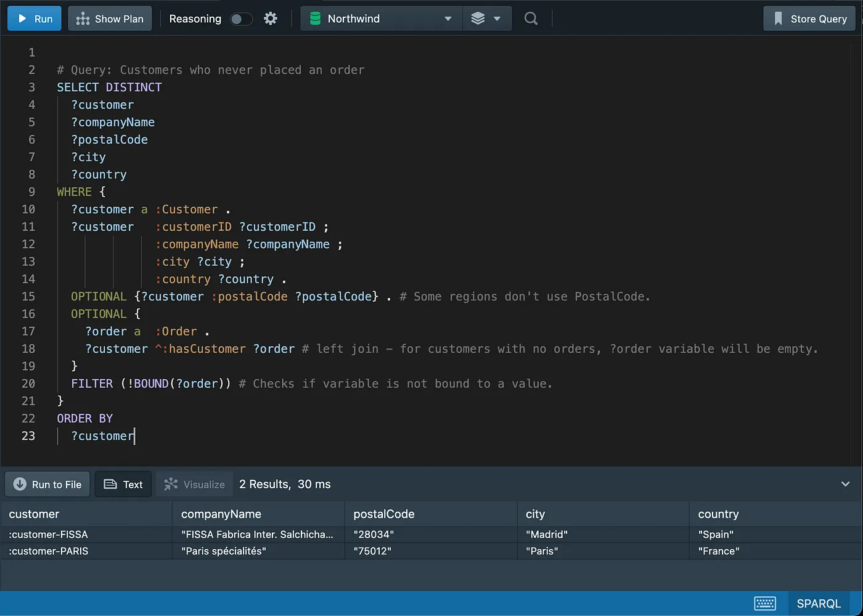Click the "Paris spécialités" cell
Screen dimensions: 863x616
[x=258, y=551]
